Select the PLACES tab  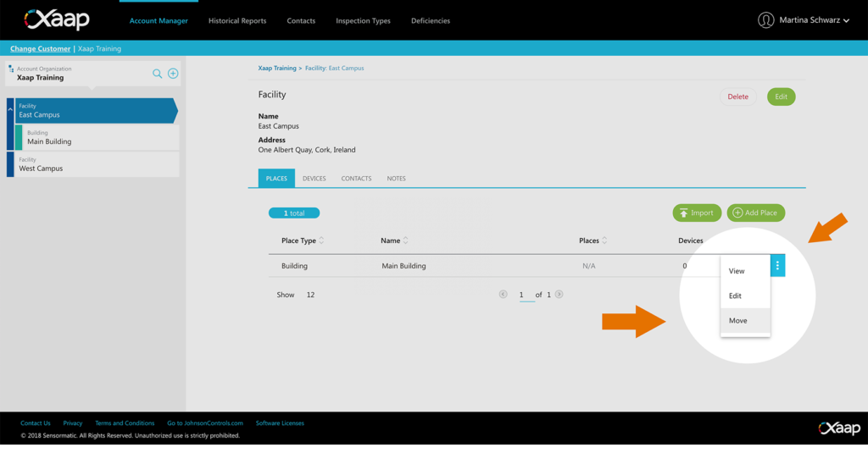[x=276, y=179]
